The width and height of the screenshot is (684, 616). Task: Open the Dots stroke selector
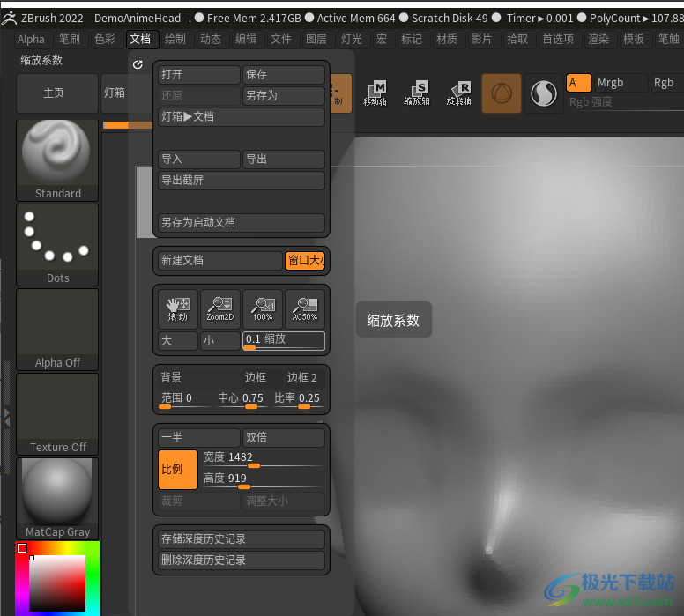[x=57, y=245]
